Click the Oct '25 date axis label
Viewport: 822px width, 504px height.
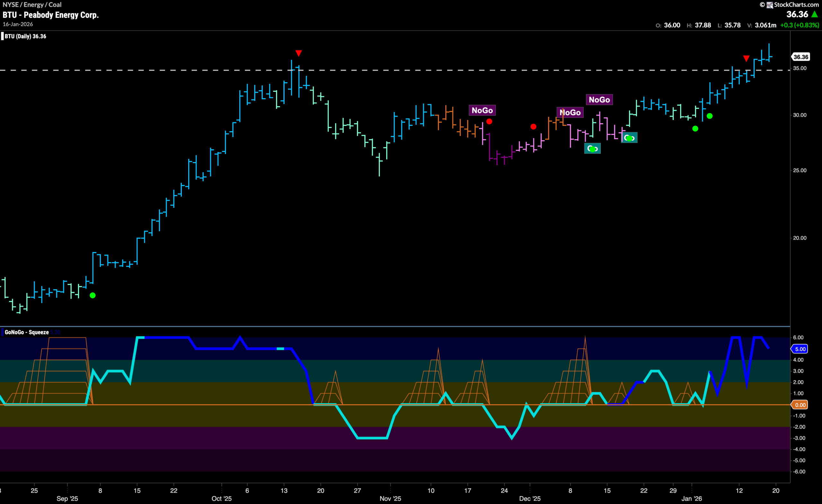[222, 499]
